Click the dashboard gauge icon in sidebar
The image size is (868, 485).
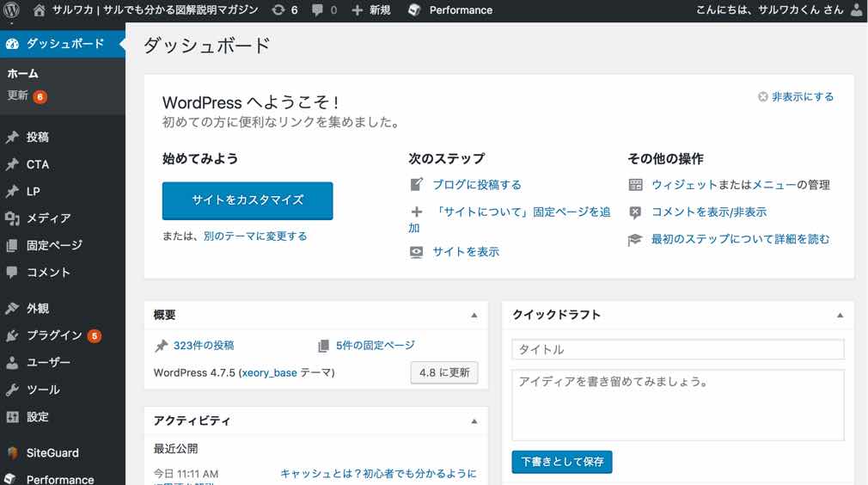pos(12,44)
